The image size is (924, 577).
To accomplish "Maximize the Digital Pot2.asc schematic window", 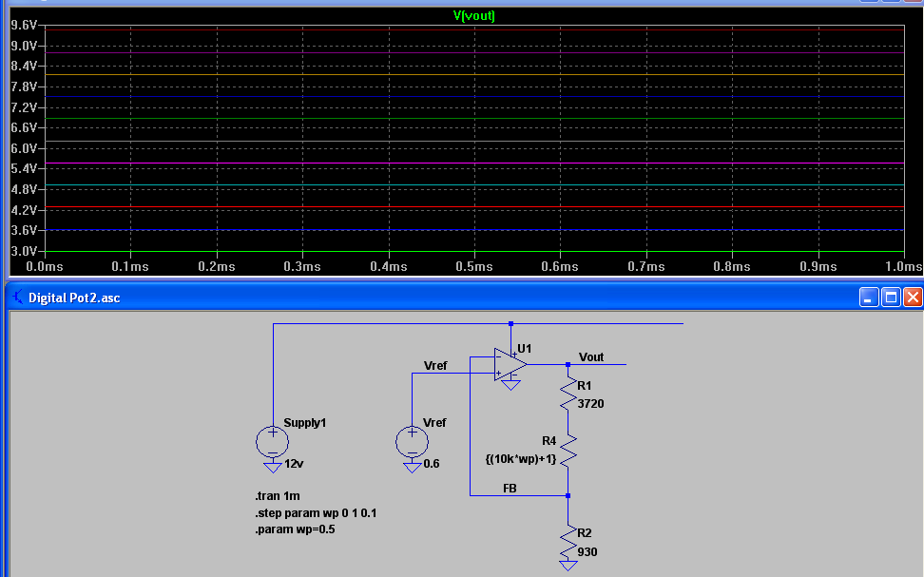I will click(x=891, y=297).
